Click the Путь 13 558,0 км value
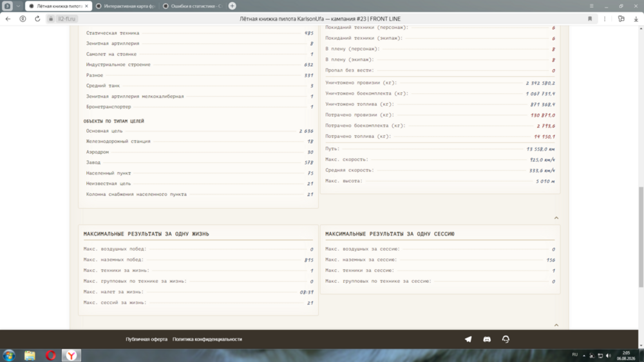 coord(540,149)
